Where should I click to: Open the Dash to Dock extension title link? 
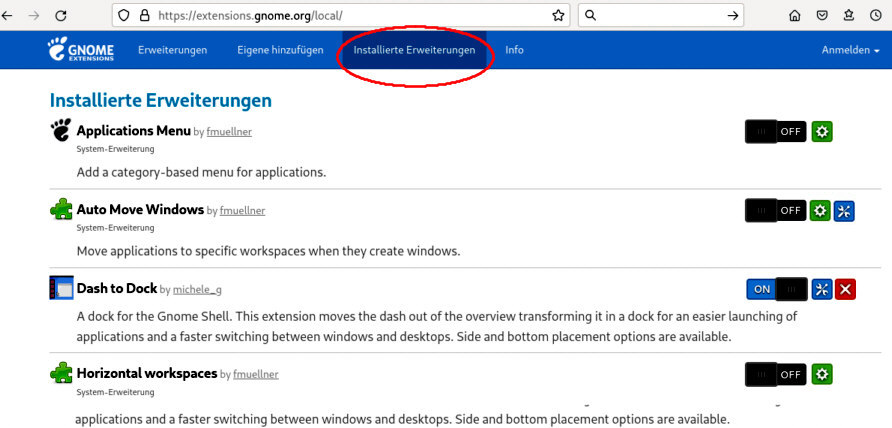click(x=116, y=288)
